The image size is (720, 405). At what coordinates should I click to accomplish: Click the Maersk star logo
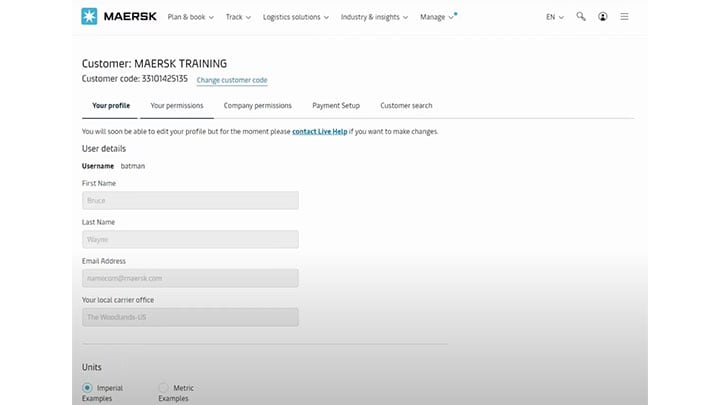click(90, 17)
